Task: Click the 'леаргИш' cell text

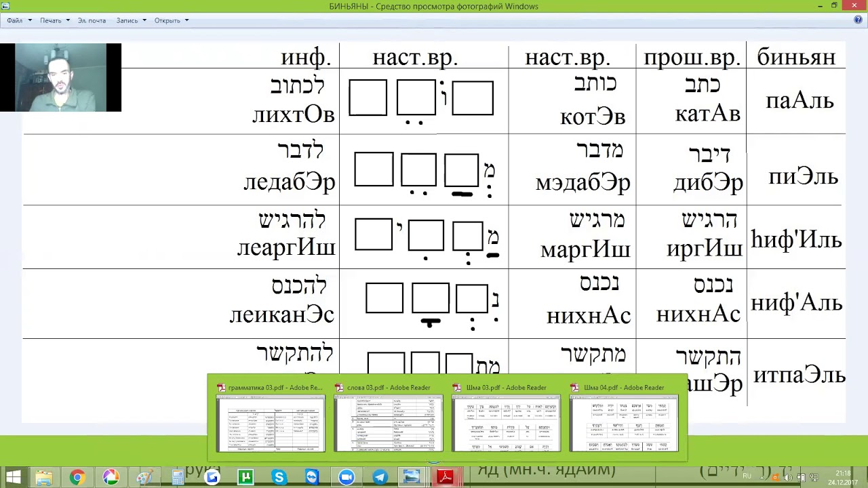Action: 286,248
